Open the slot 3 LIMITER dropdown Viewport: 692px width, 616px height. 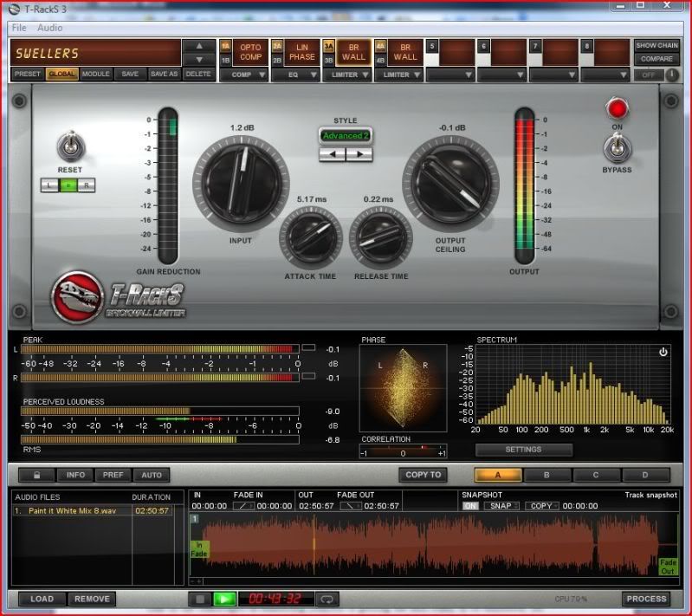coord(347,75)
